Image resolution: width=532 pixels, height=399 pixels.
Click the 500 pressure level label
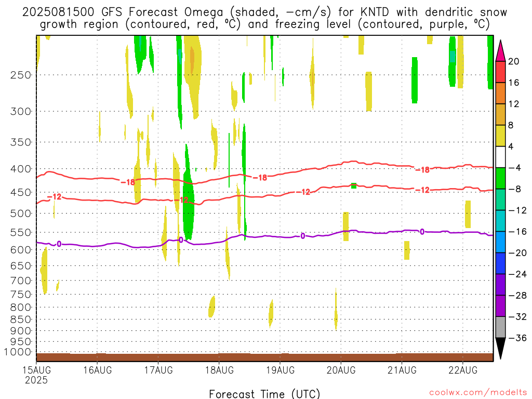21,214
